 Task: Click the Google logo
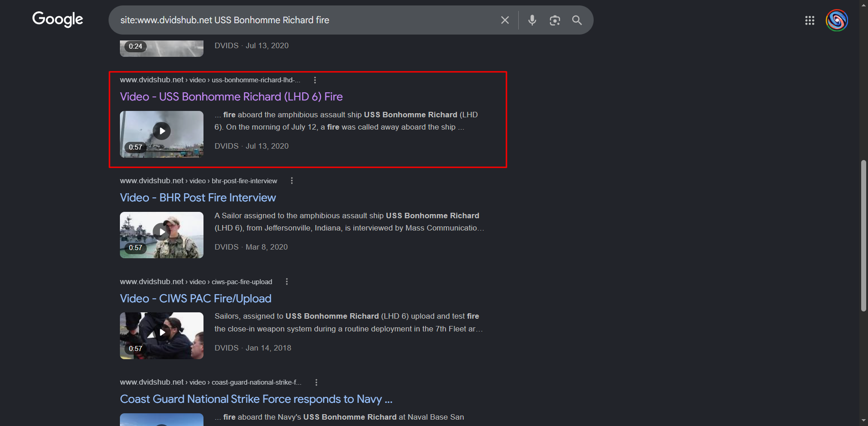(x=58, y=20)
